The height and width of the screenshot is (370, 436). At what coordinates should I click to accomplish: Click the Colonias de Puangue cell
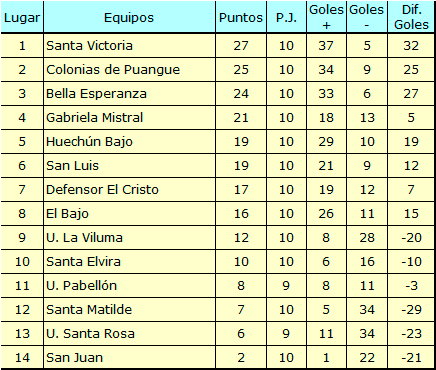[x=129, y=70]
